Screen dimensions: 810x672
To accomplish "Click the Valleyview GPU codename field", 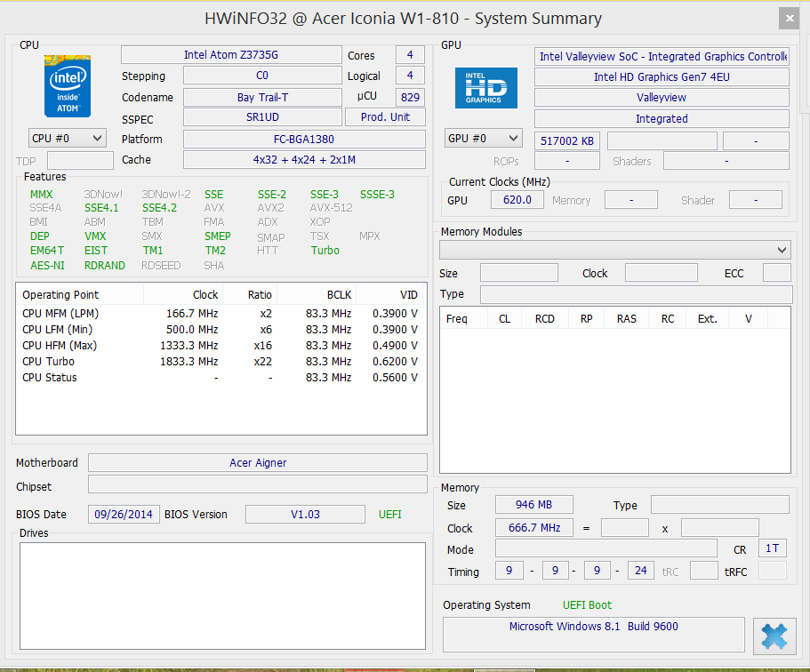I will 662,98.
